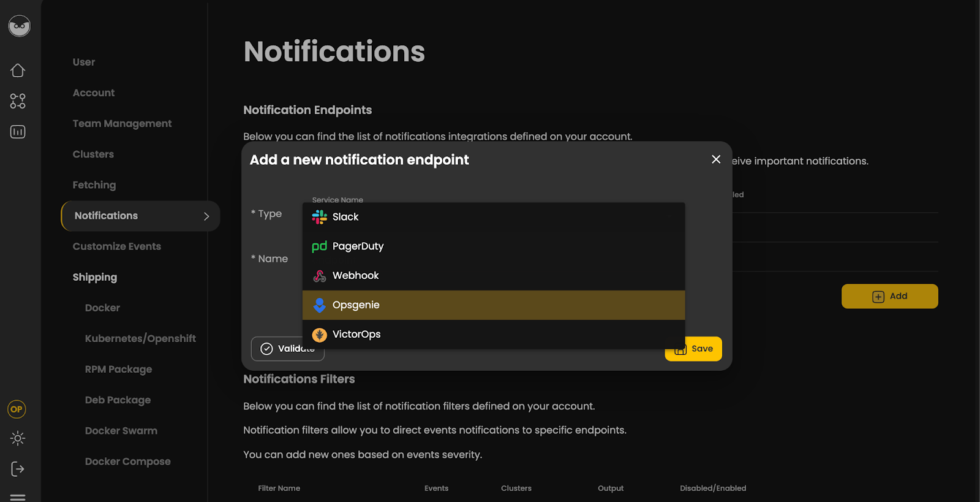Open Docker Swarm shipping page

(121, 430)
